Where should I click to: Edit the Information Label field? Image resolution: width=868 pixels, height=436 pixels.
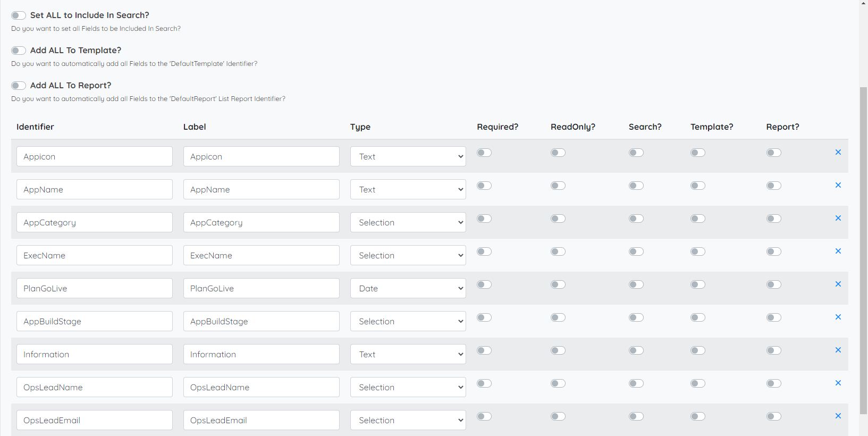262,354
